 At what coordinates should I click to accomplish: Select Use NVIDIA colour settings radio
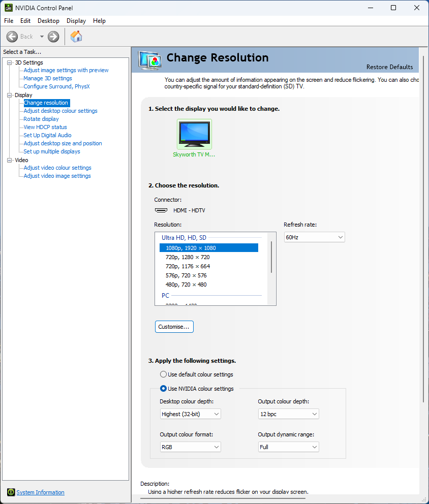coord(163,388)
